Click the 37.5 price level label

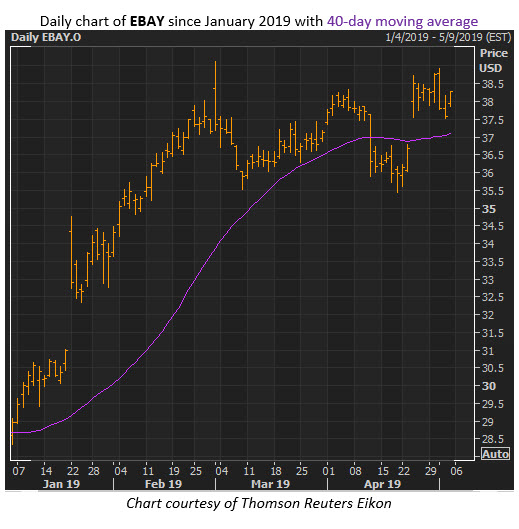(492, 120)
